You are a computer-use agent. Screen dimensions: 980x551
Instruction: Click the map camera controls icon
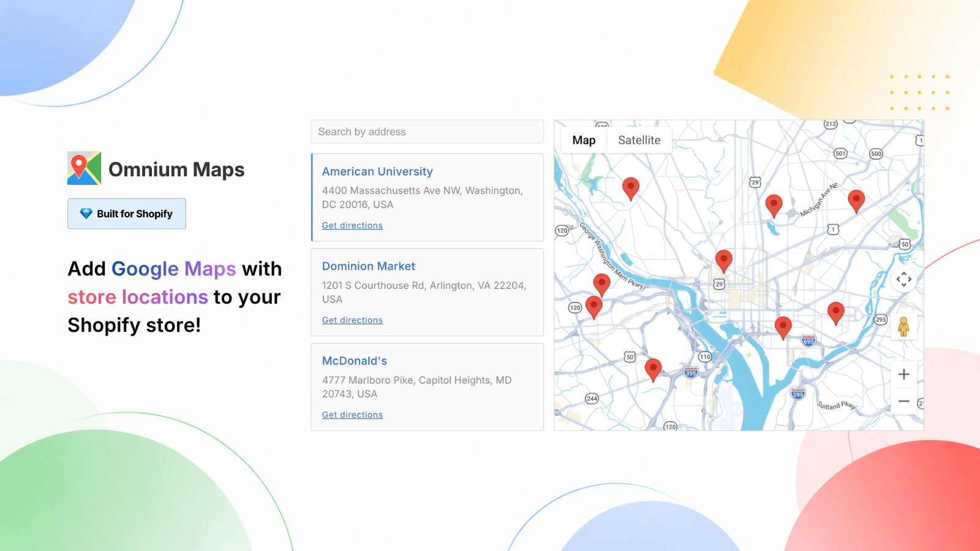pyautogui.click(x=904, y=280)
